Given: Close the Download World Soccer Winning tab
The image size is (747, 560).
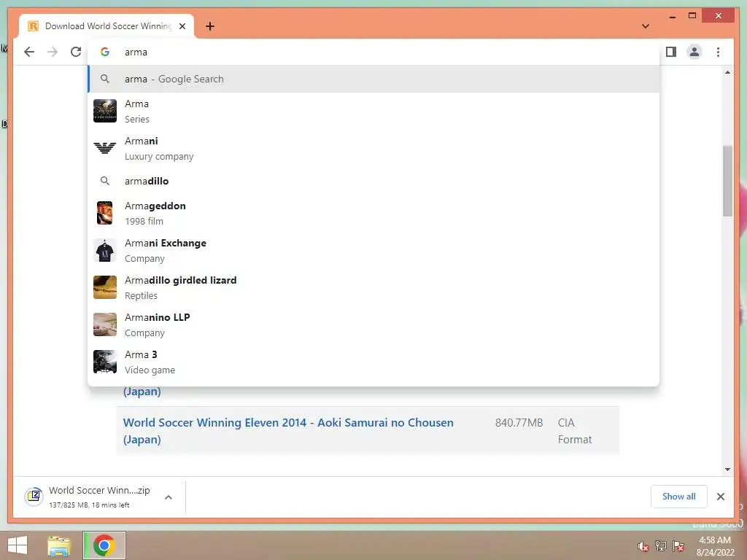Looking at the screenshot, I should 182,26.
